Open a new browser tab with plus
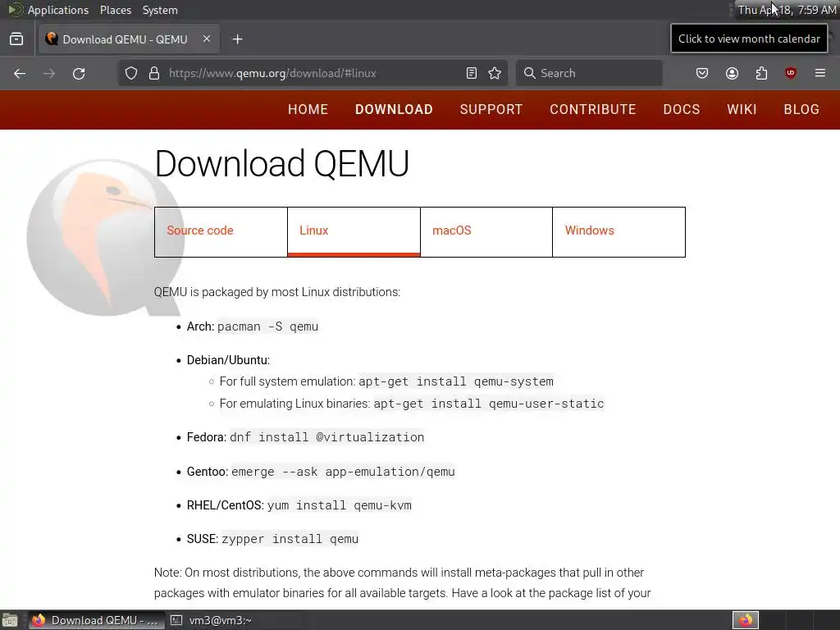 coord(238,39)
